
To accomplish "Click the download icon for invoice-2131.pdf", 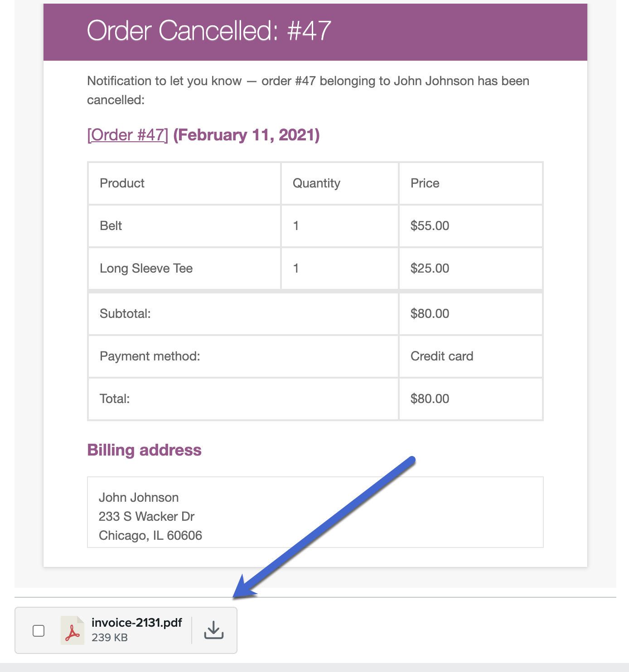I will (214, 630).
